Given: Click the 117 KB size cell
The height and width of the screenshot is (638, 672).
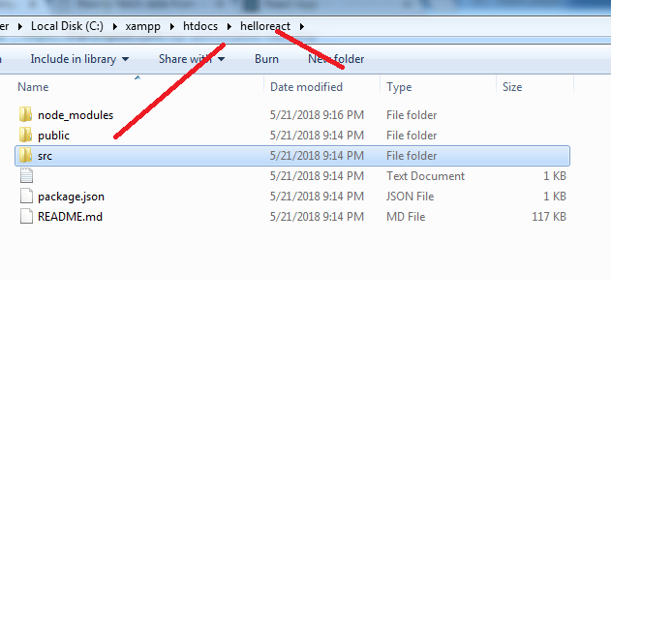Looking at the screenshot, I should click(x=549, y=217).
